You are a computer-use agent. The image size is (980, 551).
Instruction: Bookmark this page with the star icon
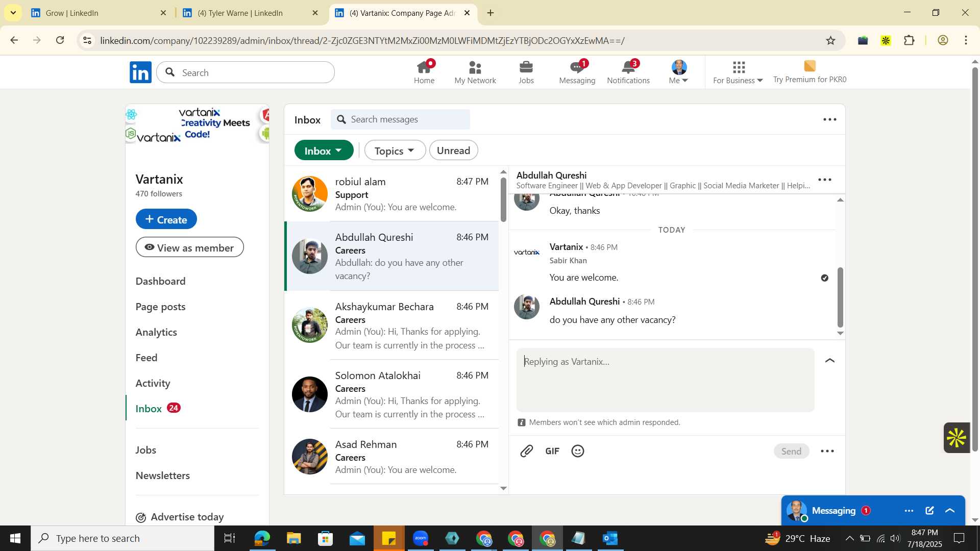click(831, 40)
